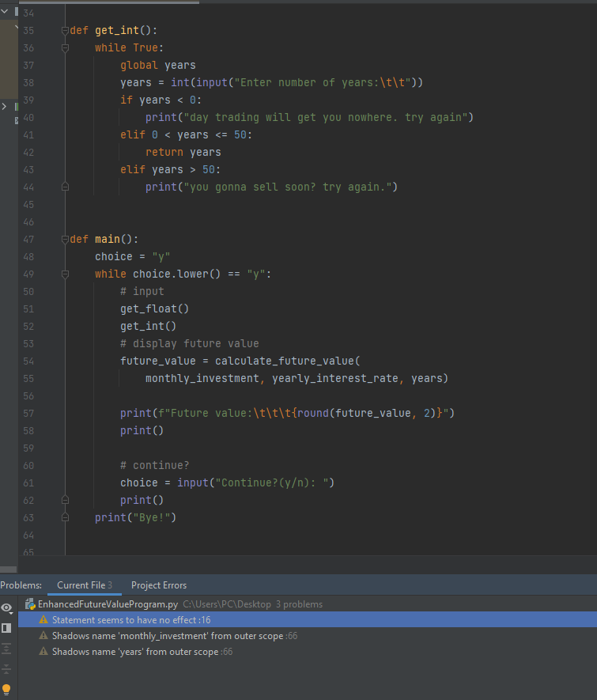Select the Shadows name 'monthly_investment' problem

click(308, 635)
